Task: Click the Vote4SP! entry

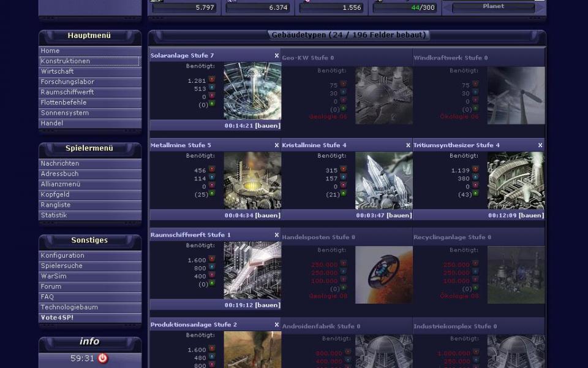Action: [x=90, y=317]
